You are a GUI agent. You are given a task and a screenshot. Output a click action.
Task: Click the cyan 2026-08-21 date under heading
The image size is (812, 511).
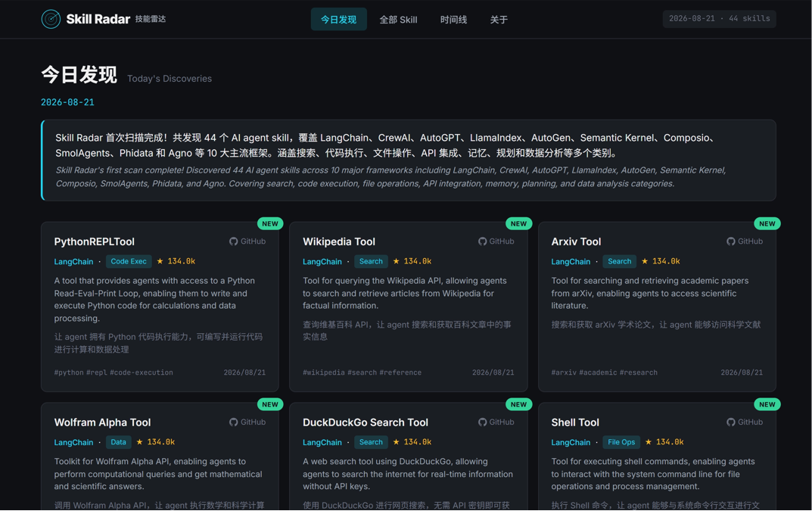pos(67,103)
